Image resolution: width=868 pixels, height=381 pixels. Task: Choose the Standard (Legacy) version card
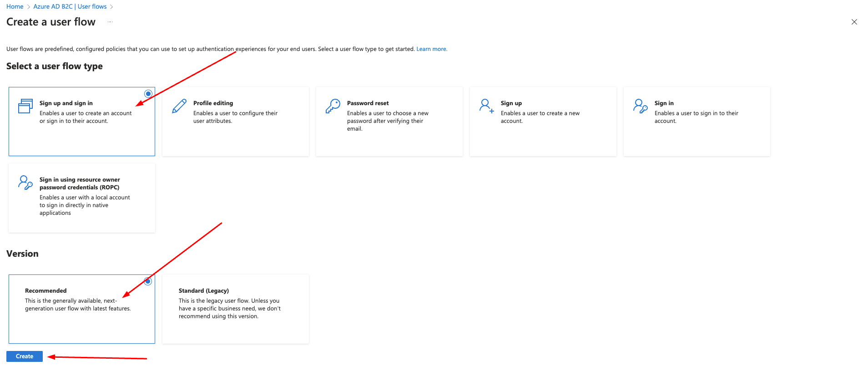pyautogui.click(x=236, y=309)
